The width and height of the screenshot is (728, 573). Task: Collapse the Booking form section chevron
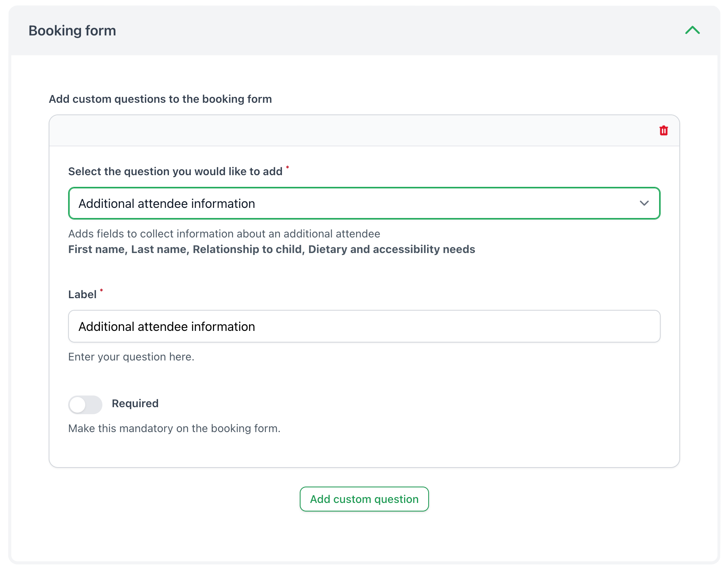point(692,30)
